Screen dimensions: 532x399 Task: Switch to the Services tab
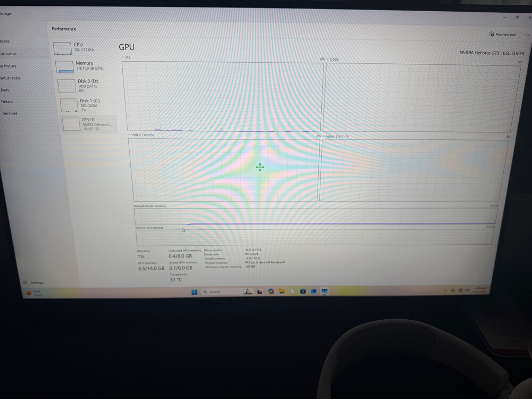[10, 113]
